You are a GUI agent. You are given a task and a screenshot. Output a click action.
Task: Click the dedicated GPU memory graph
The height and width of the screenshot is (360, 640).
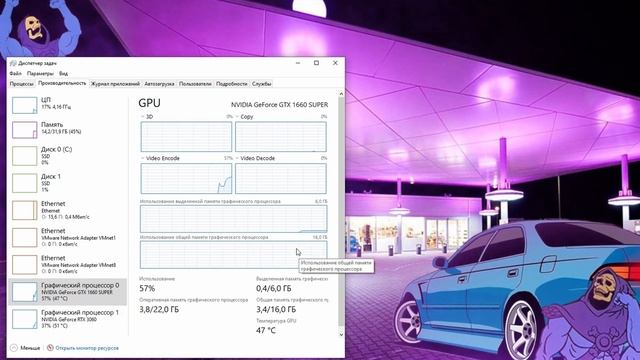coord(233,219)
